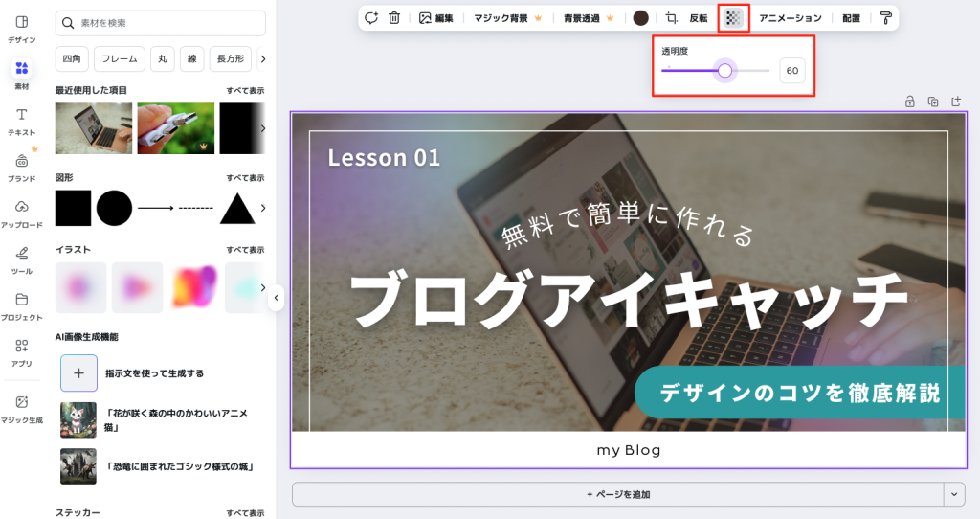Click the 素材を検索 search field
The width and height of the screenshot is (980, 519).
pos(160,23)
